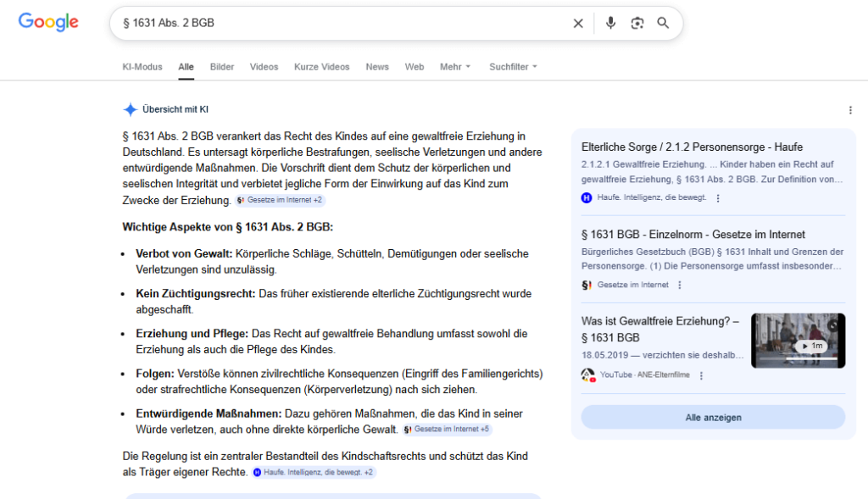The width and height of the screenshot is (868, 499).
Task: Clear the search query with X icon
Action: tap(578, 23)
